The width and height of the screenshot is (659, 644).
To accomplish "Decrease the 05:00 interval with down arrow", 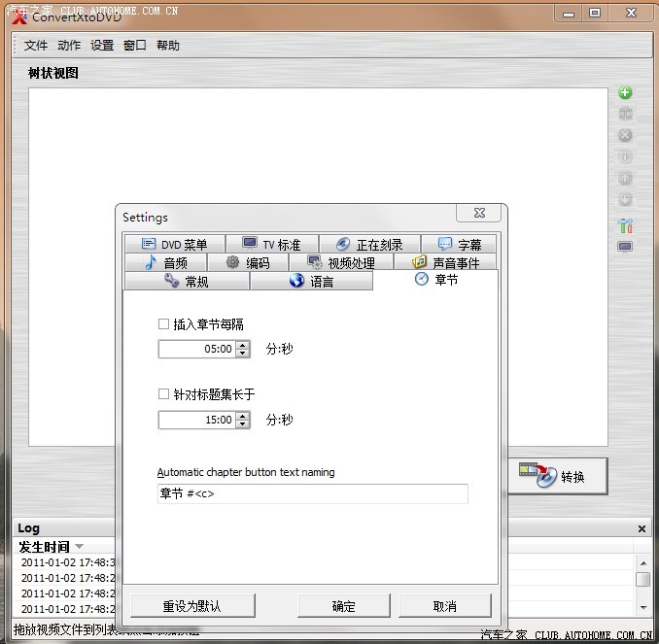I will coord(242,353).
